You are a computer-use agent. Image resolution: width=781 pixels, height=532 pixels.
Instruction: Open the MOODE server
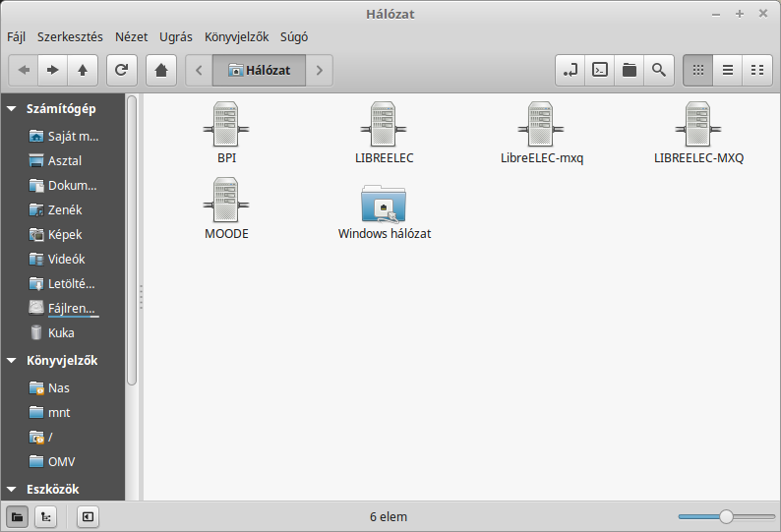click(226, 208)
